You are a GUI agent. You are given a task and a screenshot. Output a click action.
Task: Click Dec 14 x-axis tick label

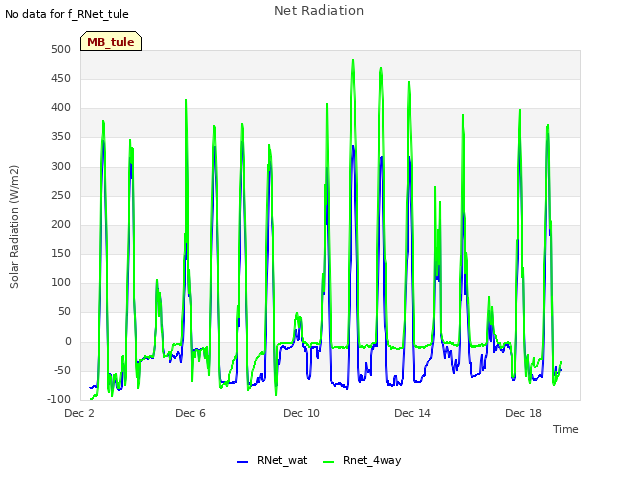tap(412, 413)
